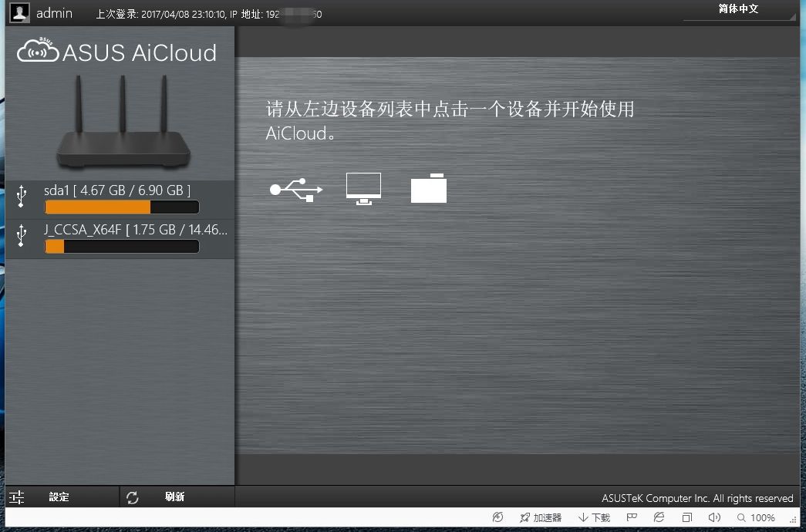806x532 pixels.
Task: Click the IE compatibility icon in status bar
Action: (x=659, y=517)
